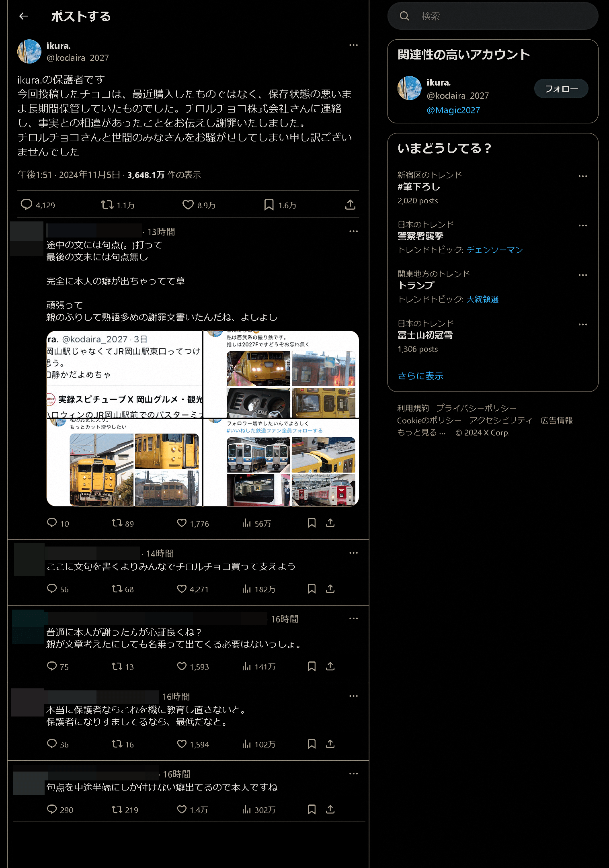View analytics showing 302万 views
The height and width of the screenshot is (868, 609).
click(246, 809)
